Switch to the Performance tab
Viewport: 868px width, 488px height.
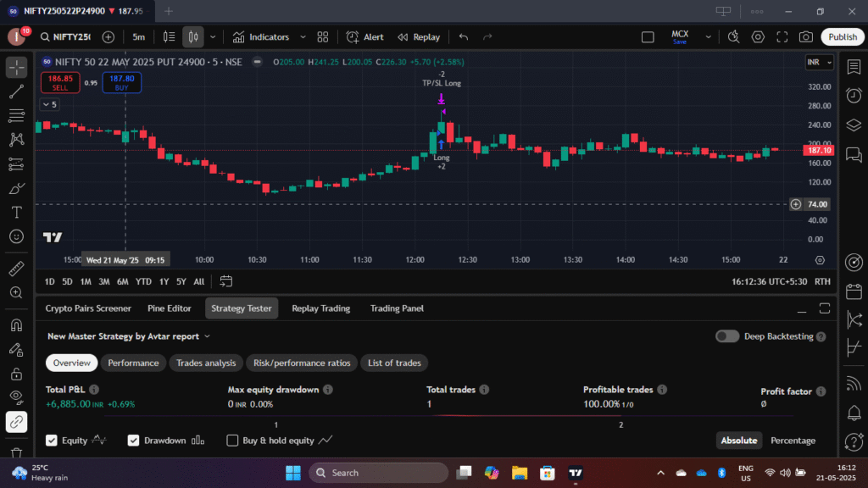tap(133, 363)
